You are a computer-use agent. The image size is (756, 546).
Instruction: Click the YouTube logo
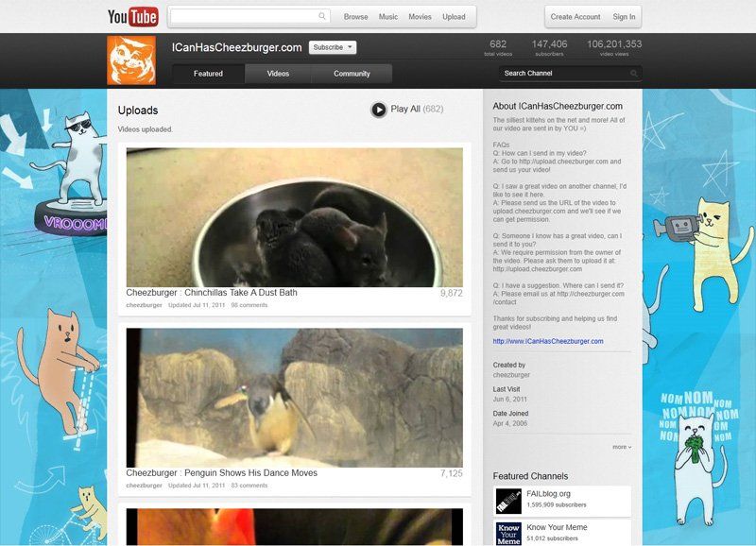(x=132, y=17)
